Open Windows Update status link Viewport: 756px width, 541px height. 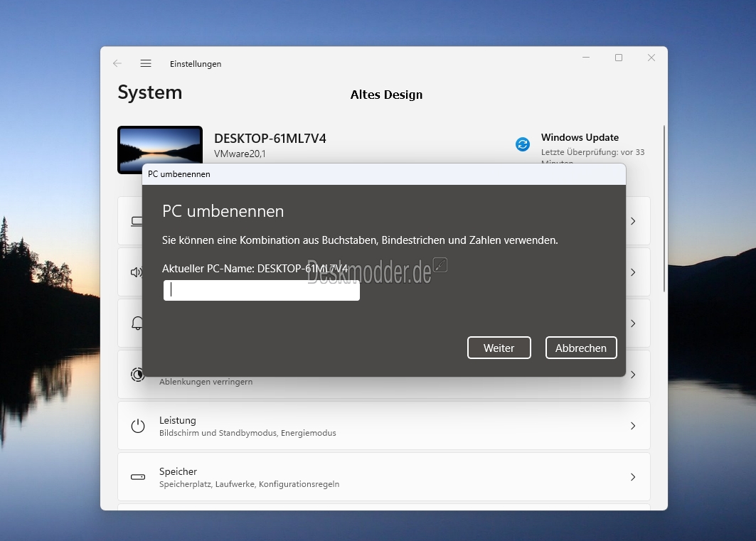click(x=580, y=137)
